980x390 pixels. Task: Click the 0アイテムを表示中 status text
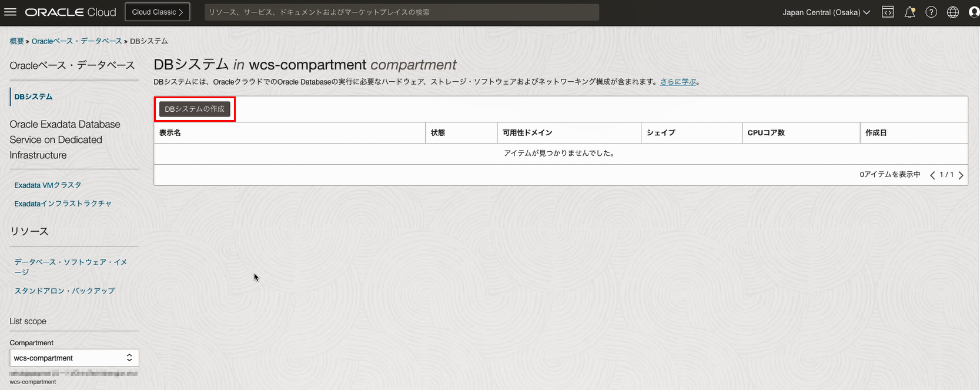point(890,175)
